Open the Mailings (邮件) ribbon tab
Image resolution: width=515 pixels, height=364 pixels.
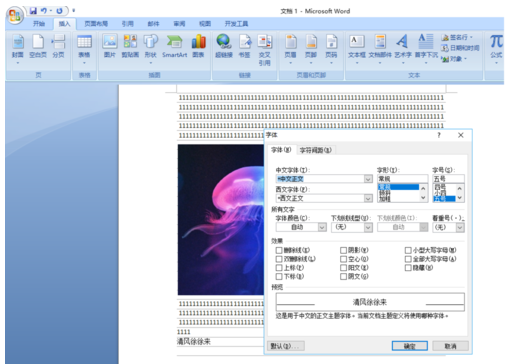point(153,24)
